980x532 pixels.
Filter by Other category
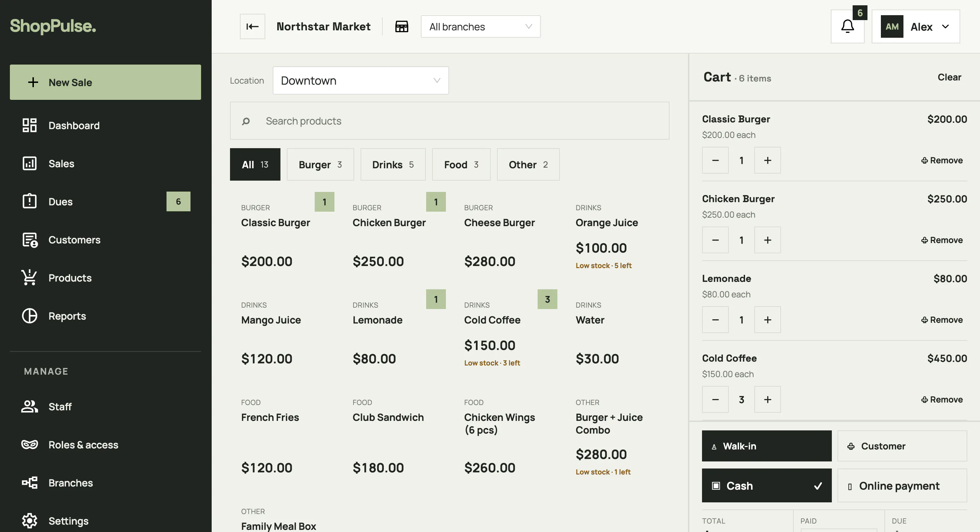pyautogui.click(x=528, y=164)
